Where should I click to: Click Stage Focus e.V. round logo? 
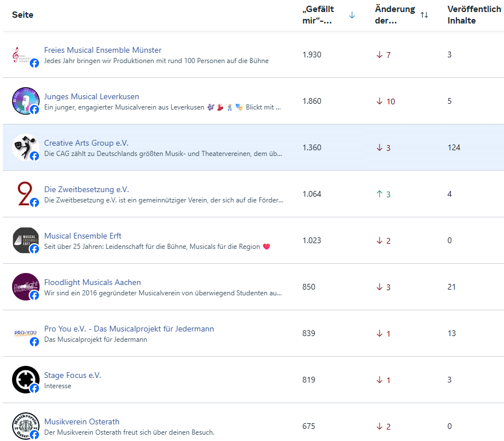[25, 380]
